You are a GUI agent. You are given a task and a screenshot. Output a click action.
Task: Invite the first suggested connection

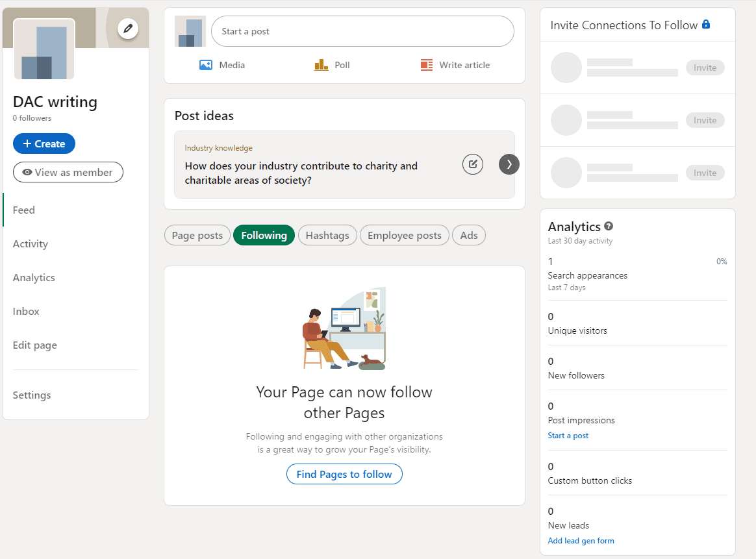click(x=705, y=68)
